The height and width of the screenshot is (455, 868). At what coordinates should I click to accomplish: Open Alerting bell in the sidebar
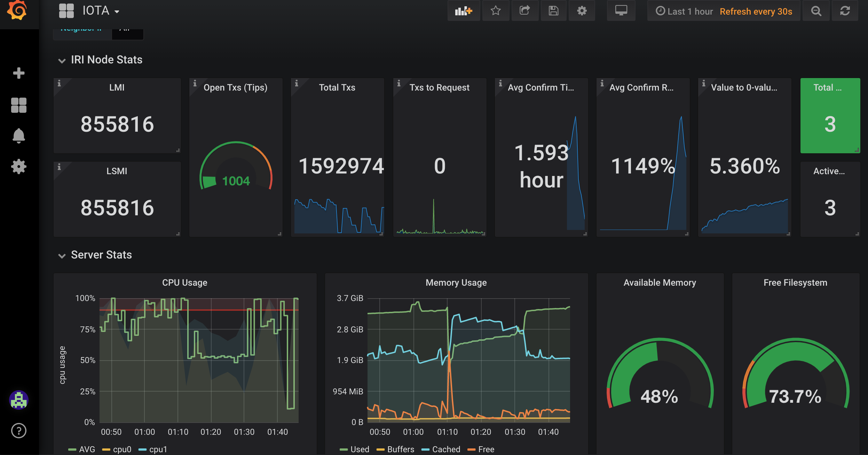(x=19, y=136)
